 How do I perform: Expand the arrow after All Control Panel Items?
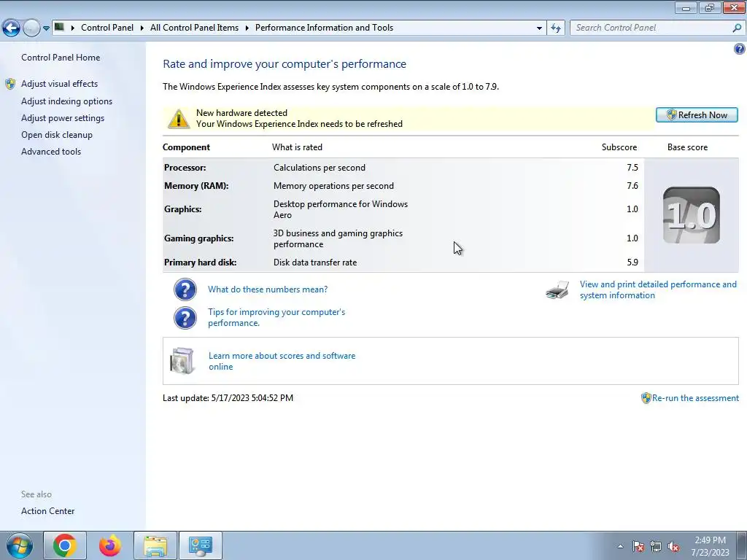click(x=247, y=28)
